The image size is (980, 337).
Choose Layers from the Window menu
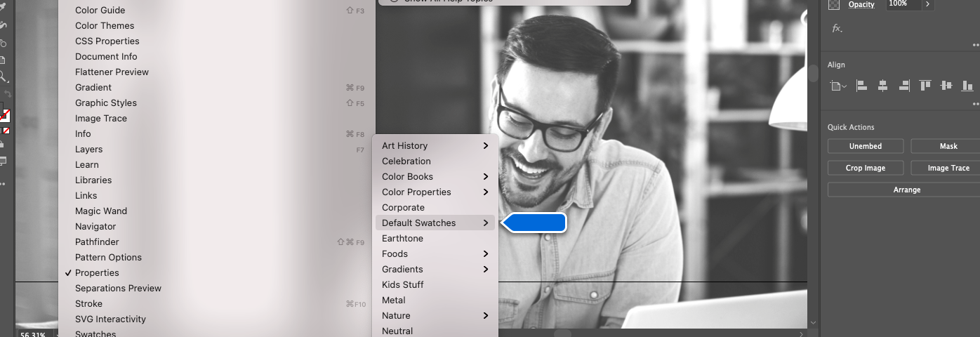tap(88, 149)
